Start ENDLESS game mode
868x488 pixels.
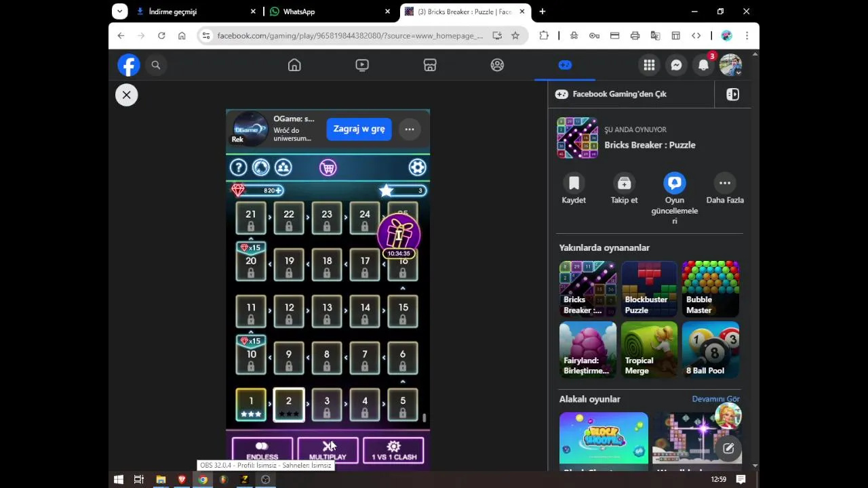coord(262,450)
